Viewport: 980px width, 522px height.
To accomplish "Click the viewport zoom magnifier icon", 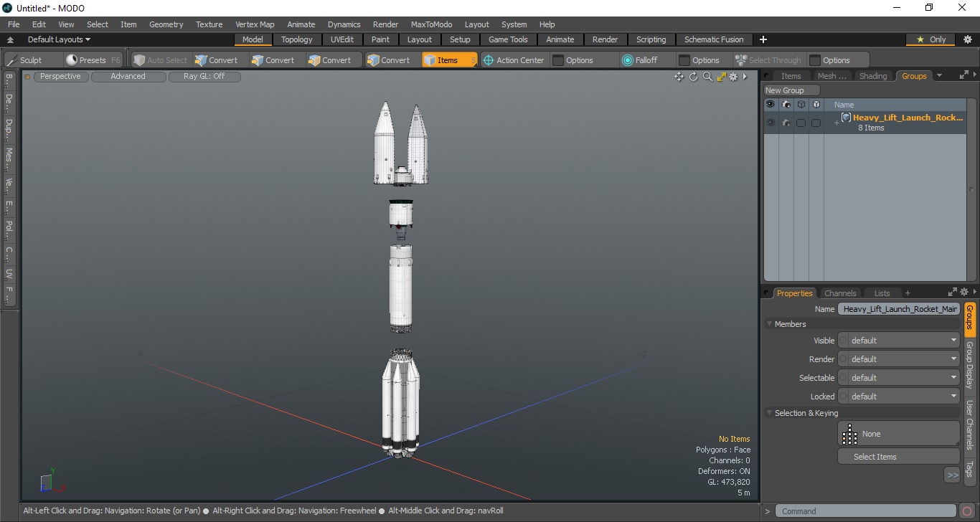I will click(x=707, y=77).
